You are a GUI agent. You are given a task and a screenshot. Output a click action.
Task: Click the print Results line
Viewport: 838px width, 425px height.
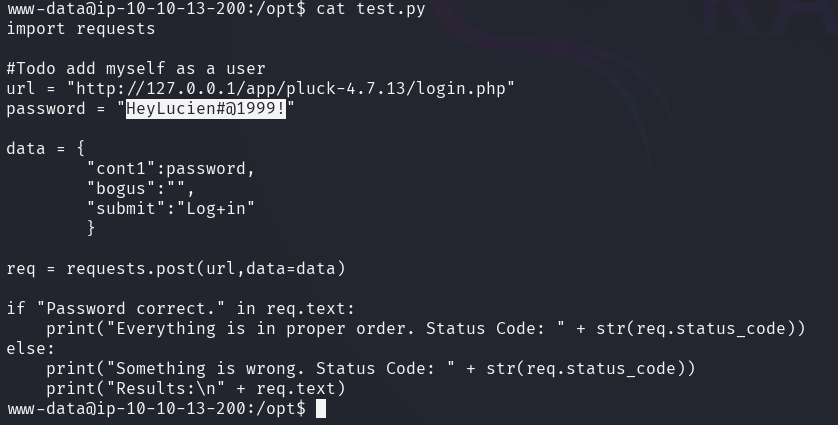[x=196, y=388]
